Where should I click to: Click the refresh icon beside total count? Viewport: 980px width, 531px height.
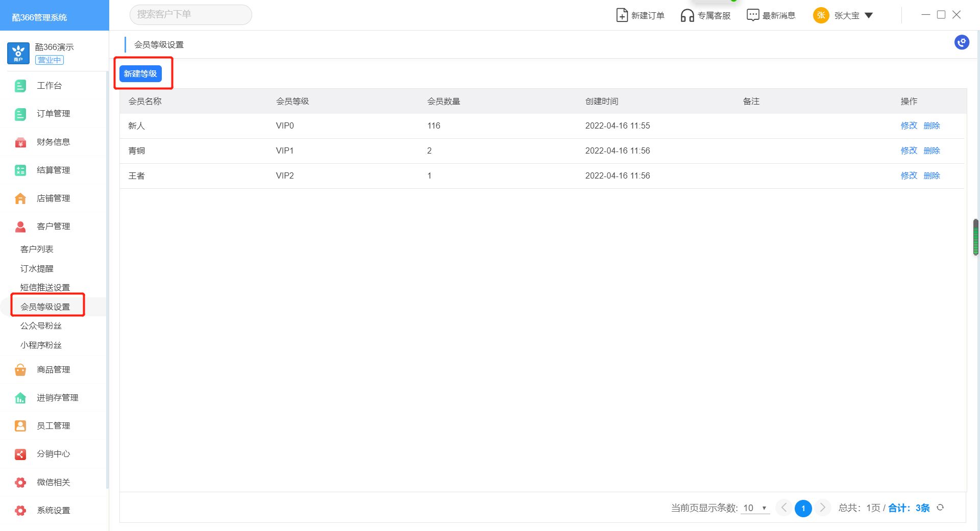pyautogui.click(x=940, y=508)
